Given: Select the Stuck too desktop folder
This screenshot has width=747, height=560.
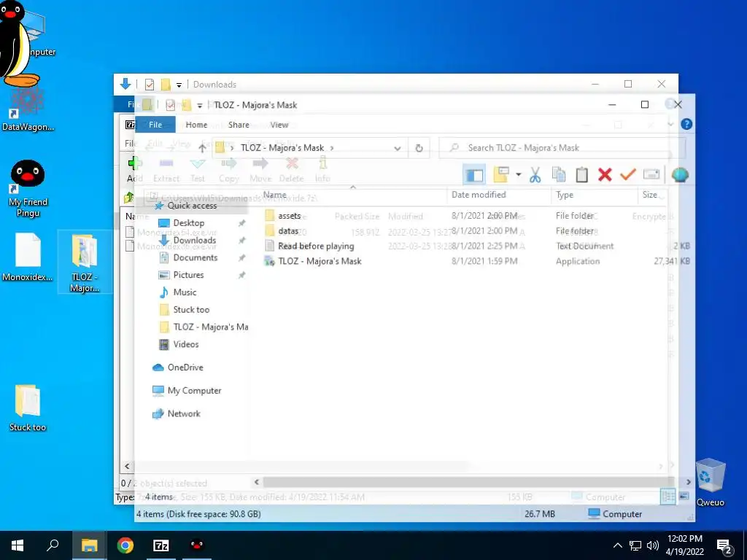Looking at the screenshot, I should tap(28, 408).
